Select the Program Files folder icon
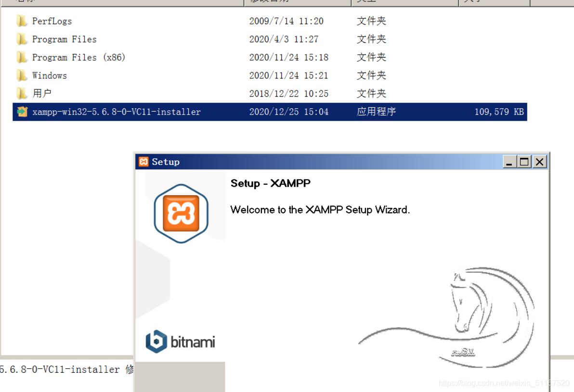 (x=22, y=39)
